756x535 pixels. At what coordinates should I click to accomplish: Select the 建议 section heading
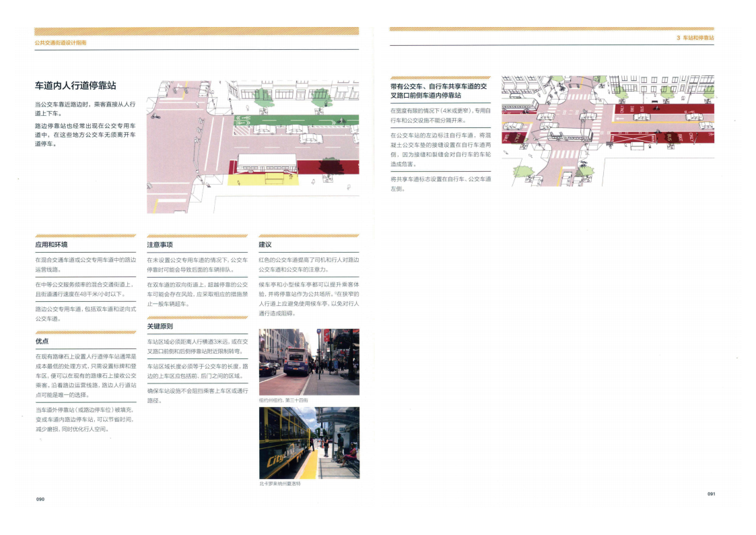tap(265, 245)
